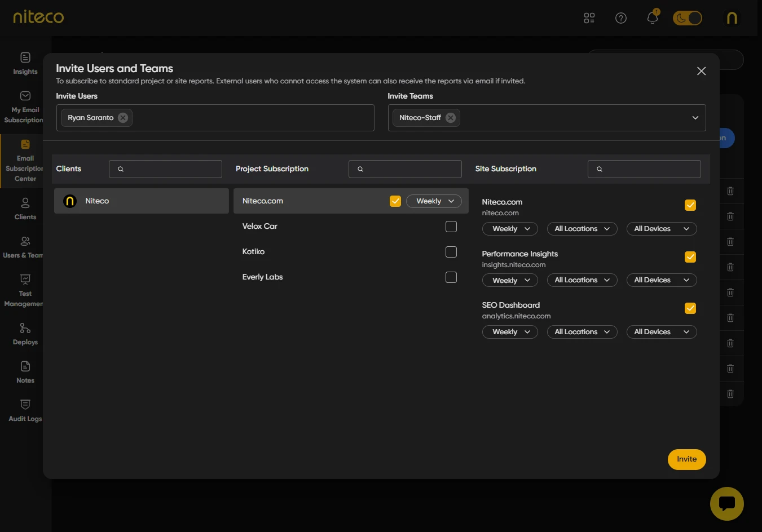The width and height of the screenshot is (762, 532).
Task: Open All Locations dropdown for SEO Dashboard
Action: coord(582,332)
